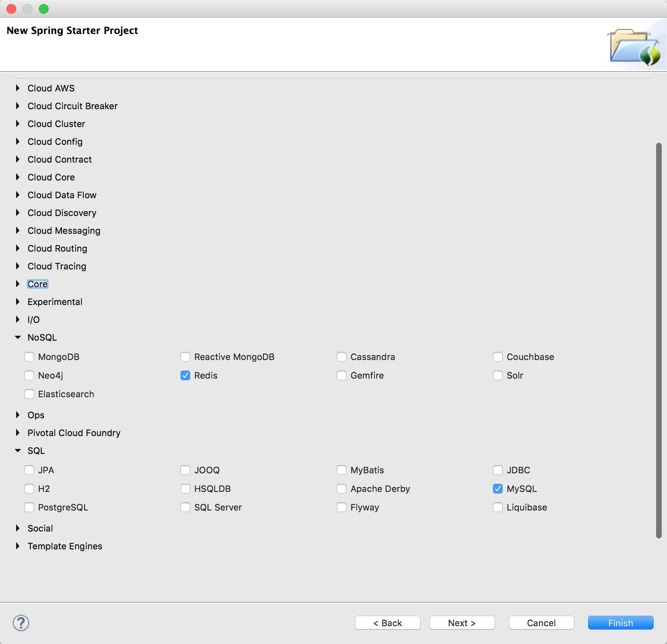The height and width of the screenshot is (644, 667).
Task: Expand the Cloud Core category
Action: [18, 177]
